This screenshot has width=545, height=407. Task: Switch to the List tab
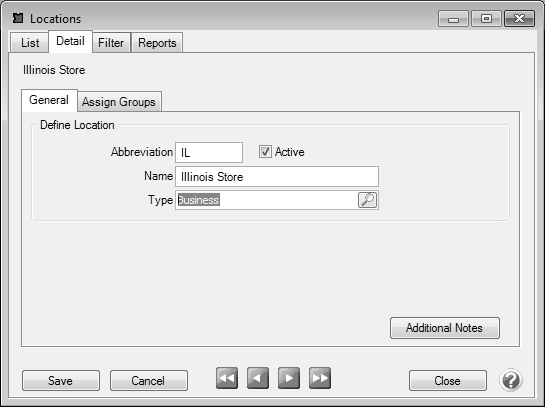point(30,43)
